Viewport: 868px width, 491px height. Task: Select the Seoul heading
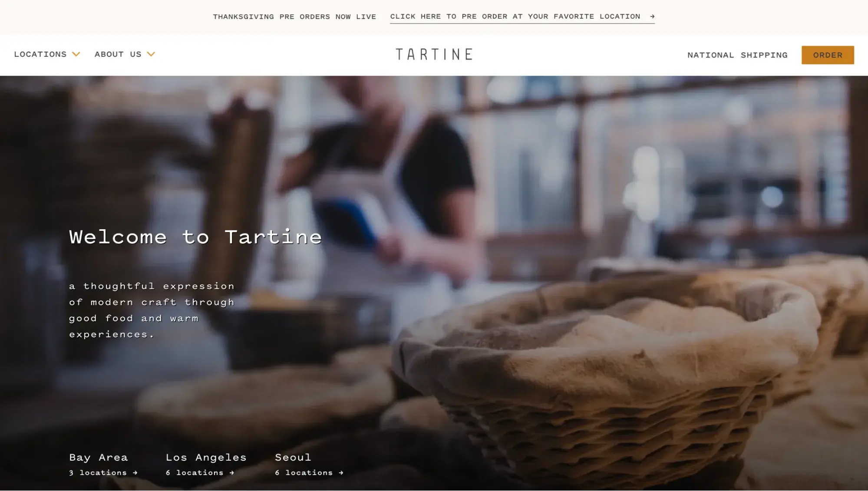[x=293, y=458]
